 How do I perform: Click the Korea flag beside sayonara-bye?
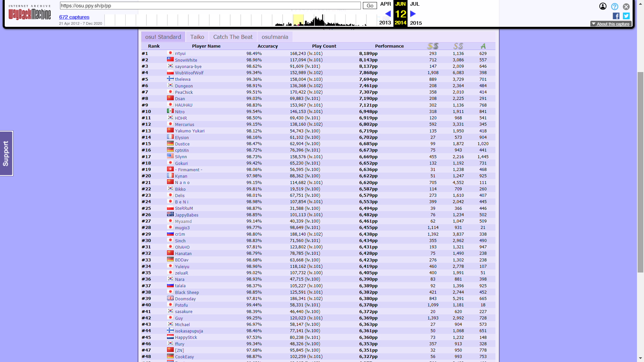170,66
